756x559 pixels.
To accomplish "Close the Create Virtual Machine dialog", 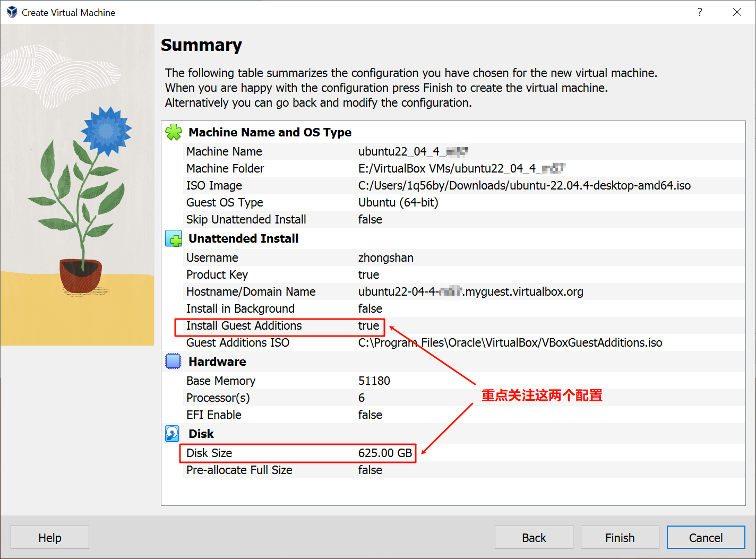I will [x=737, y=12].
